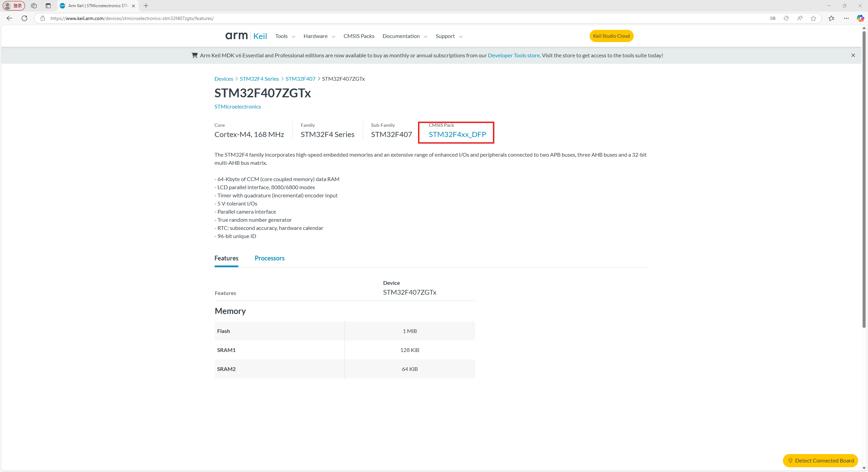Viewport: 868px width, 472px height.
Task: Close the Arm Keil browser tab
Action: pyautogui.click(x=134, y=6)
